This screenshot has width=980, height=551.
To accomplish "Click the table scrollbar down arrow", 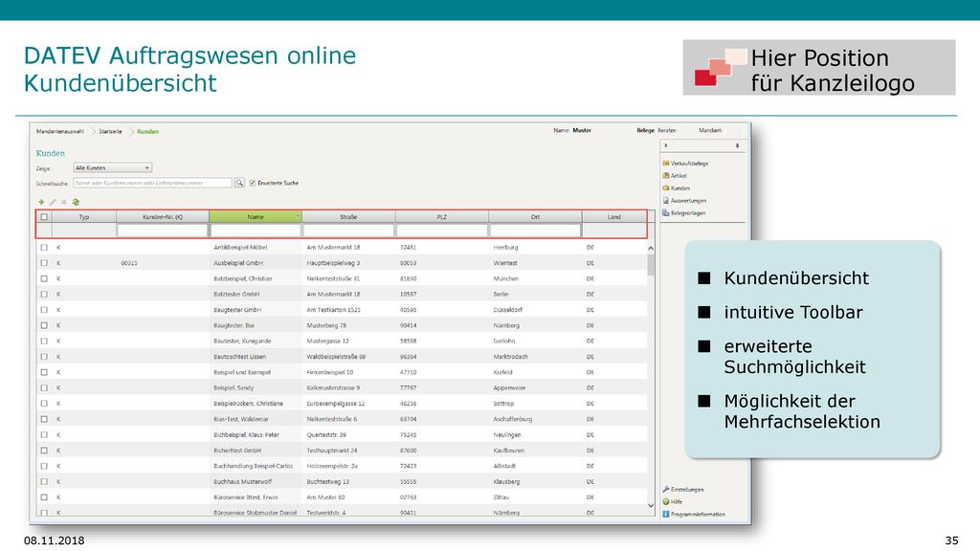I will pos(651,505).
